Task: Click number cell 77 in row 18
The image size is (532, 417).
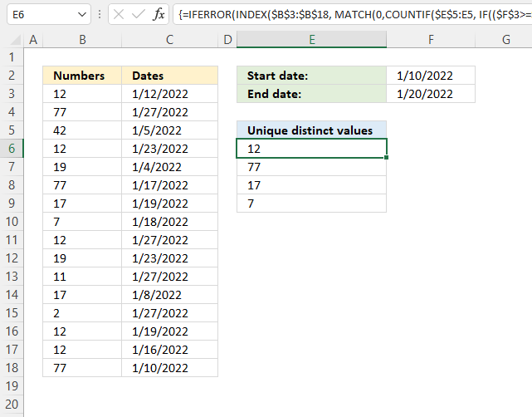Action: click(82, 368)
